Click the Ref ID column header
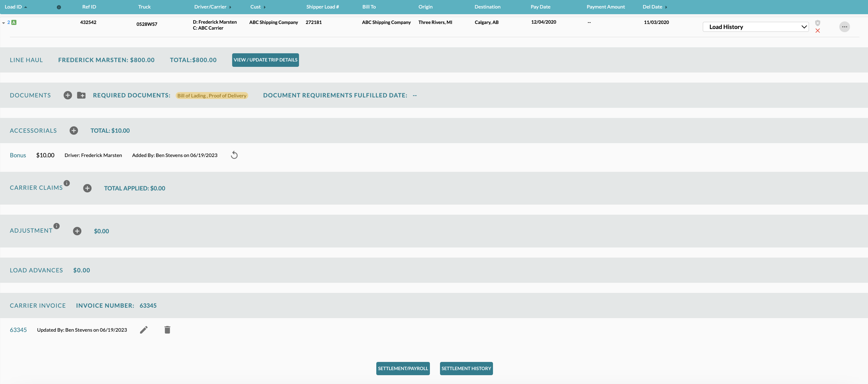Viewport: 868px width, 384px height. tap(89, 7)
